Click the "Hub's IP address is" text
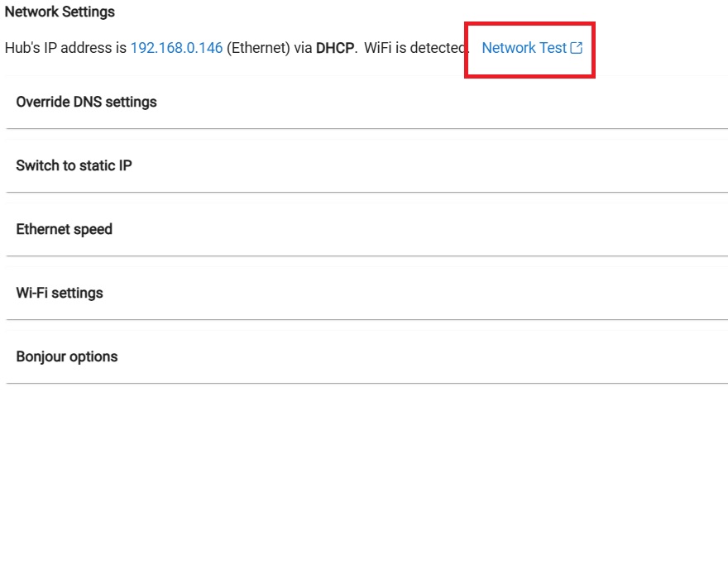The width and height of the screenshot is (728, 583). [65, 48]
